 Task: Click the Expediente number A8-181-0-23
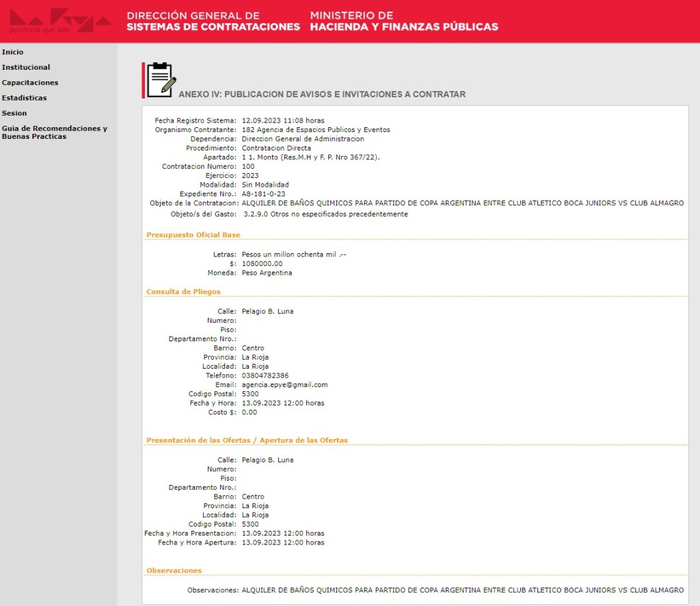point(263,194)
